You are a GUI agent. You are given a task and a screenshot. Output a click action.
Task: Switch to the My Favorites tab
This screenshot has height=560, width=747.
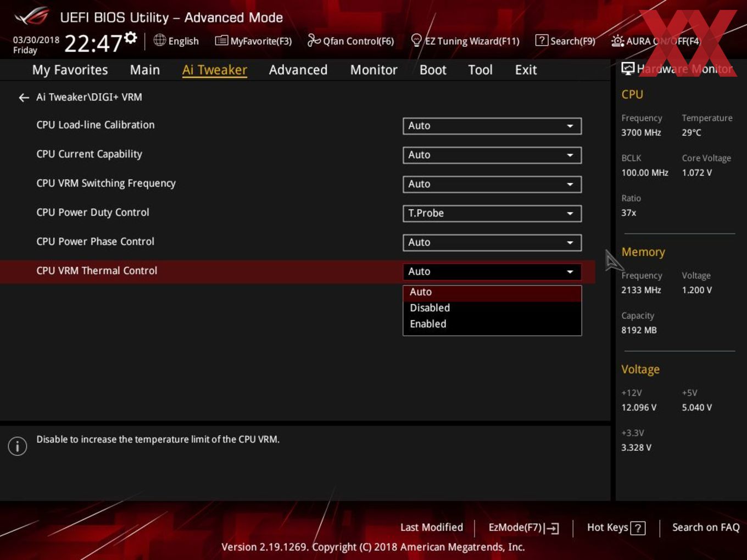[70, 70]
